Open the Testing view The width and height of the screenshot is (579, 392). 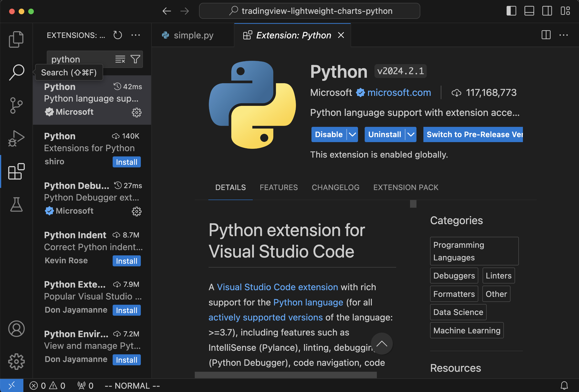[x=16, y=205]
